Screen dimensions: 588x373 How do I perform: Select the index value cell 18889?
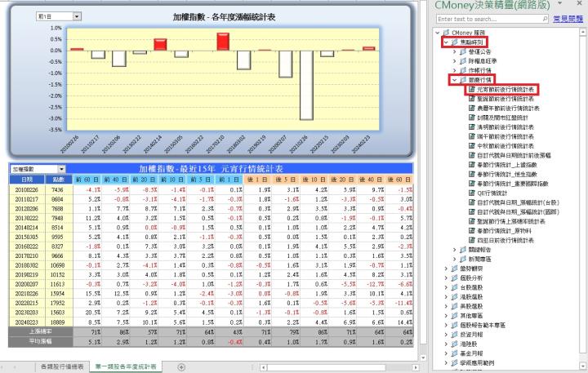click(x=59, y=322)
